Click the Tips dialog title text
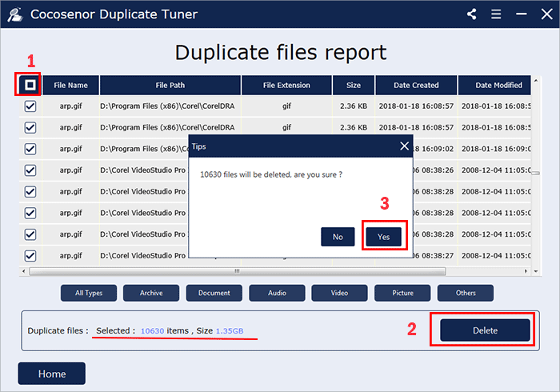The image size is (560, 392). tap(199, 146)
